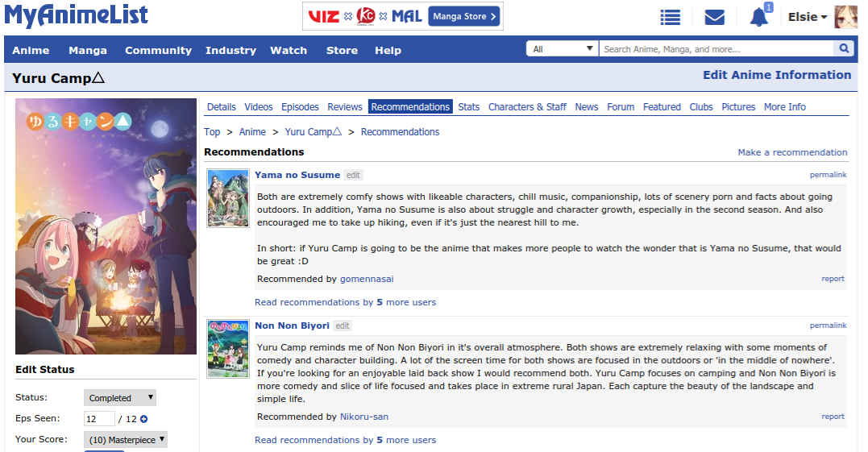
Task: Switch to the Episodes tab
Action: click(300, 106)
